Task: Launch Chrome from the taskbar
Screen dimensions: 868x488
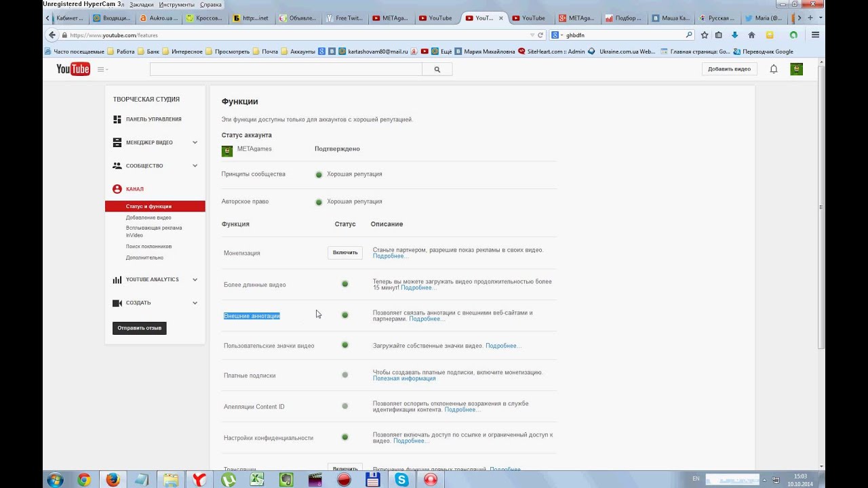Action: (x=84, y=479)
